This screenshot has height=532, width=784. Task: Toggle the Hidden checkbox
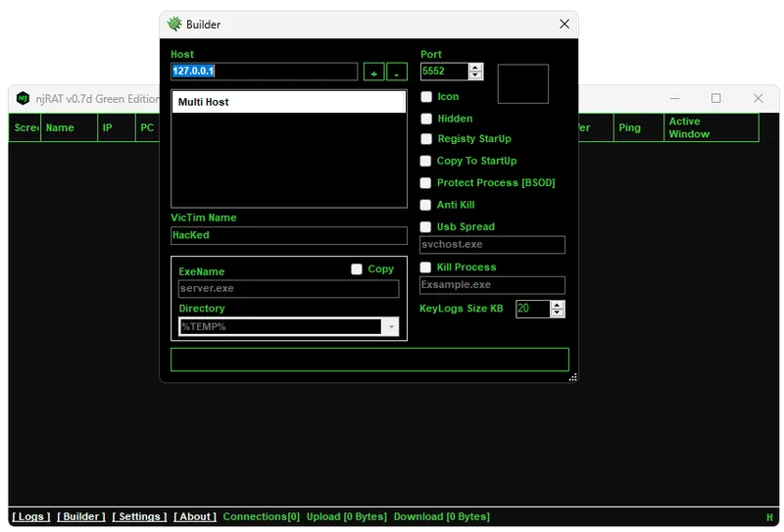point(426,119)
